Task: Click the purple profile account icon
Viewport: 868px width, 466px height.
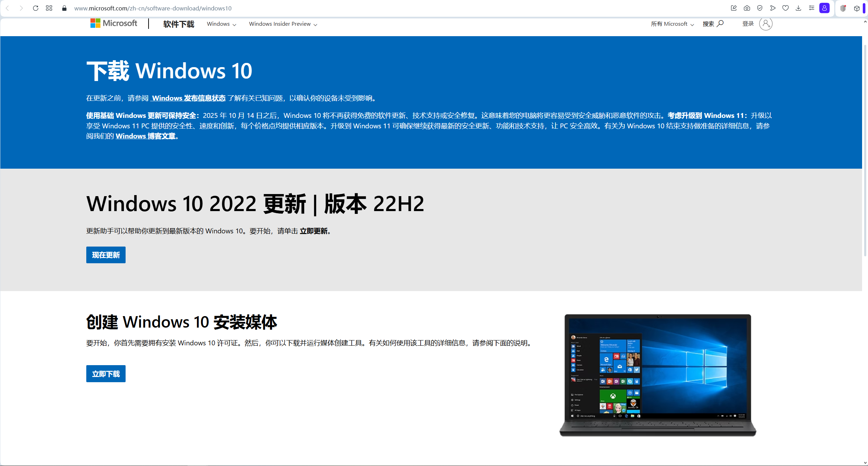Action: 825,8
